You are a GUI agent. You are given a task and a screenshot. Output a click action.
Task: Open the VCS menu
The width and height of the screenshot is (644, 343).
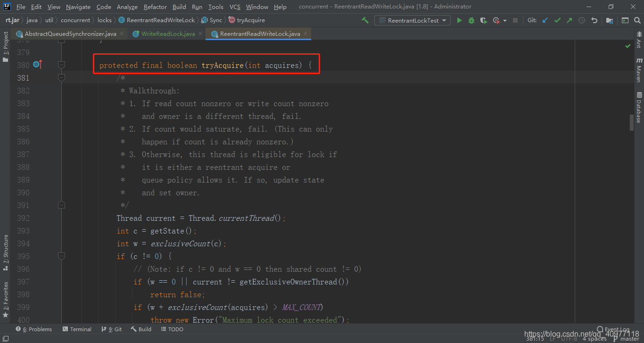coord(235,7)
